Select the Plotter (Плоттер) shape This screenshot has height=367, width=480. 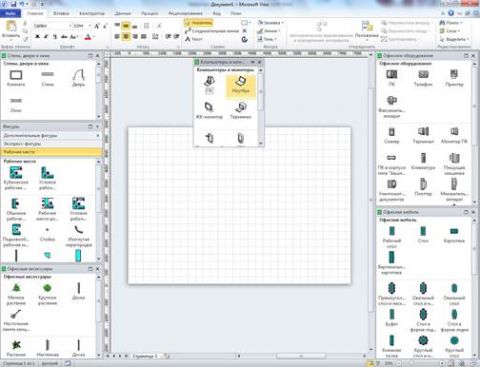tap(423, 187)
